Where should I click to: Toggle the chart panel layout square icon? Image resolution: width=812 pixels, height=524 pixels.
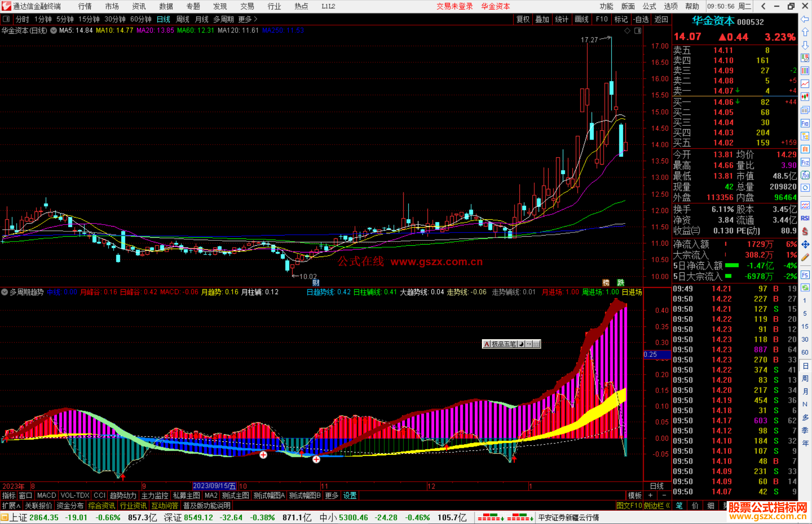pyautogui.click(x=638, y=31)
